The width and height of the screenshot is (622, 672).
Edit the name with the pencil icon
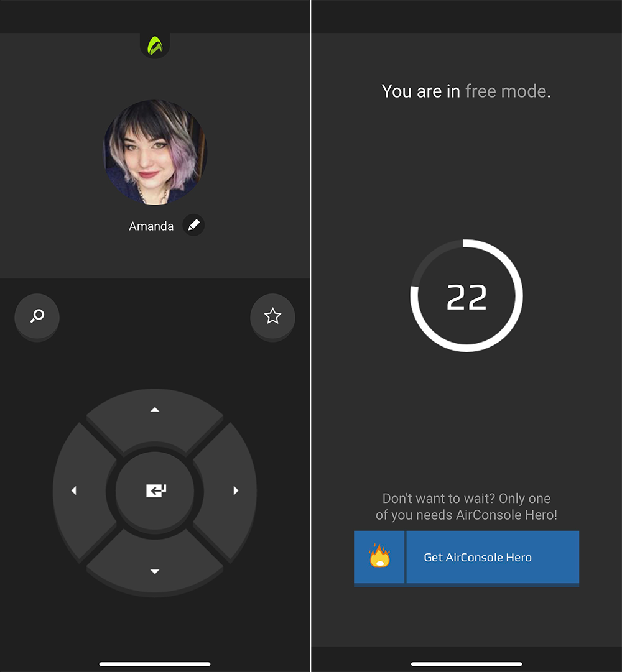click(x=194, y=225)
